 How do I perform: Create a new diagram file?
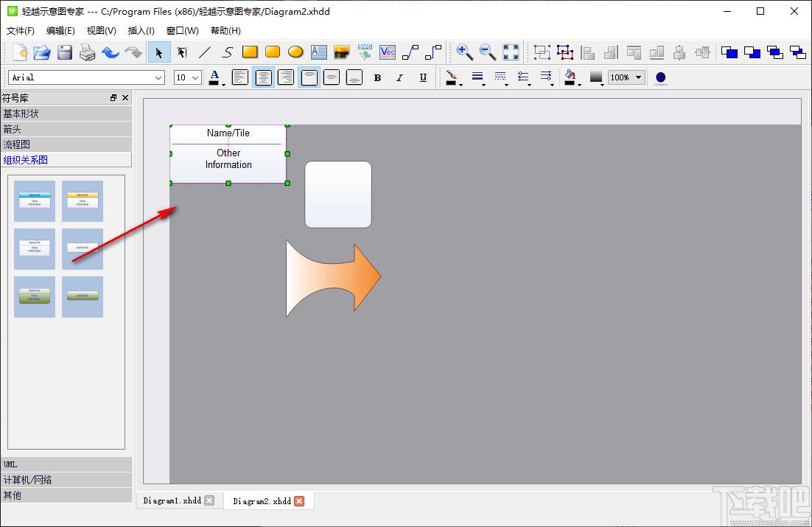20,52
